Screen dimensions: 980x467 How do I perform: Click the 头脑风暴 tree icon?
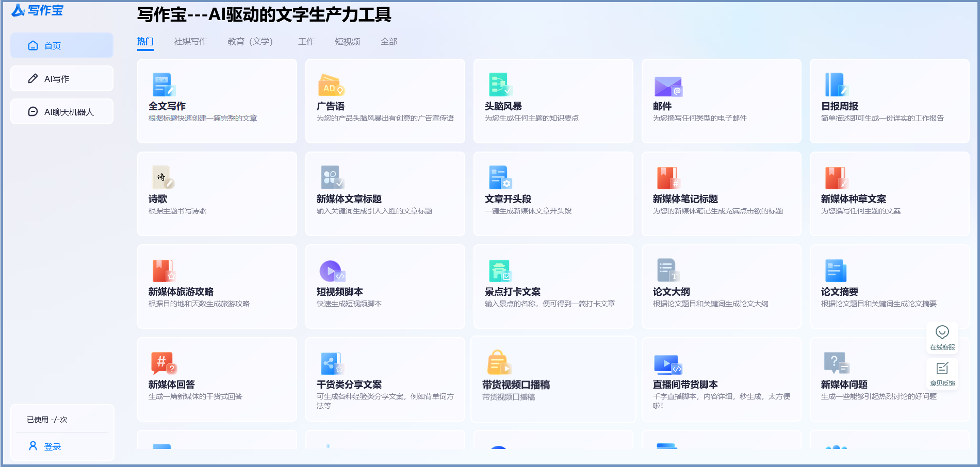point(500,85)
